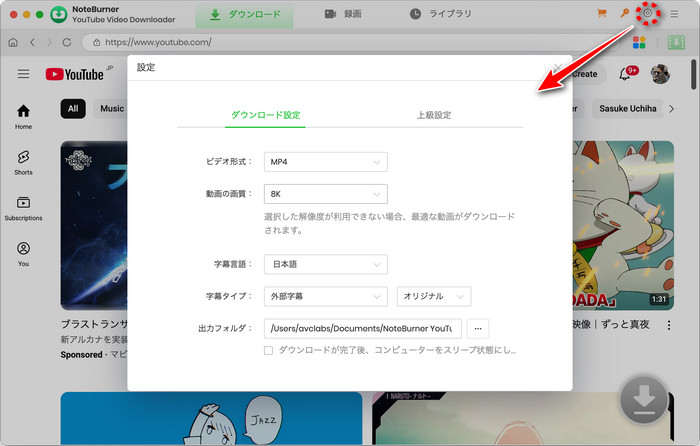This screenshot has width=700, height=446.
Task: Open the 字幕タイプ 外部字幕 dropdown
Action: pyautogui.click(x=325, y=296)
